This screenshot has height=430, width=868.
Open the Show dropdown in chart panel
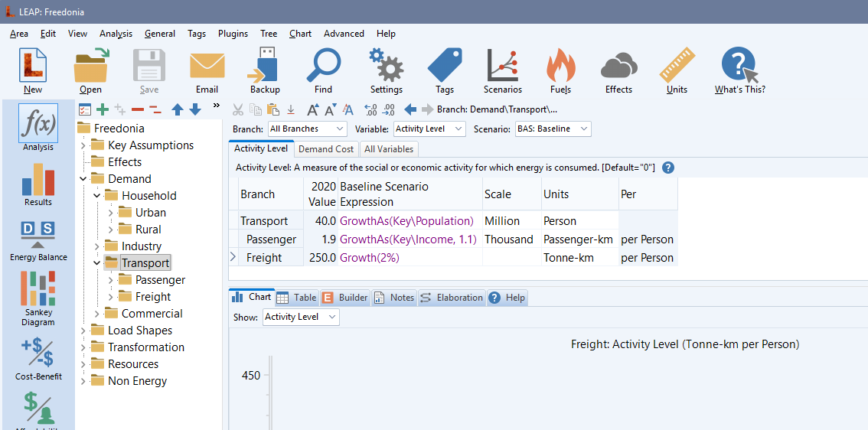point(301,317)
